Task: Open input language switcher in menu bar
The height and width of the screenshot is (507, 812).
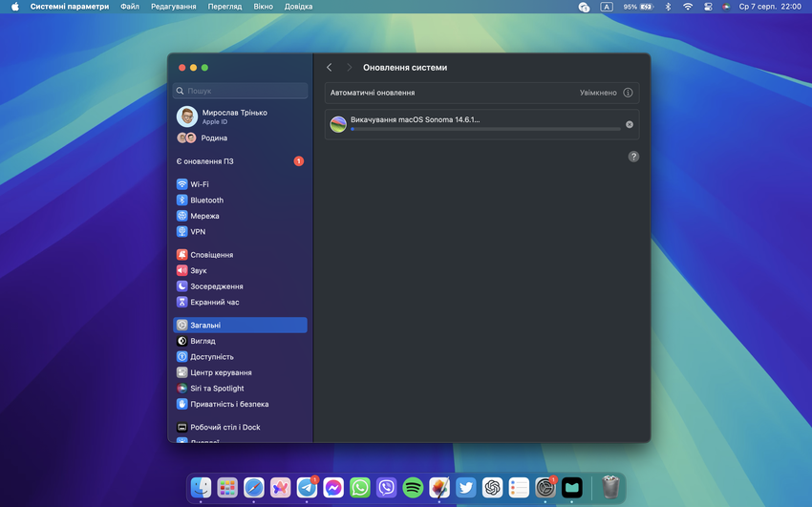Action: (607, 7)
